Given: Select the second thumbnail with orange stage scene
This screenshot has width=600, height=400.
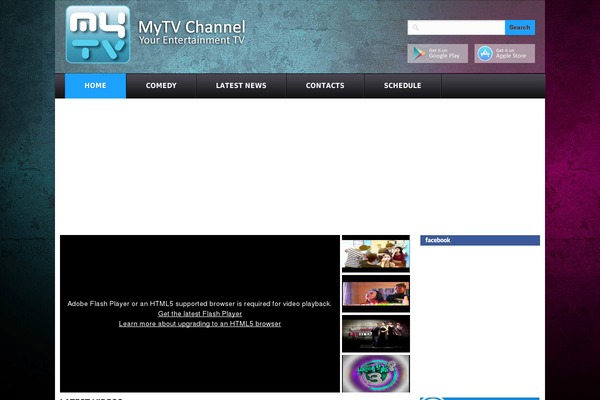Looking at the screenshot, I should click(376, 294).
